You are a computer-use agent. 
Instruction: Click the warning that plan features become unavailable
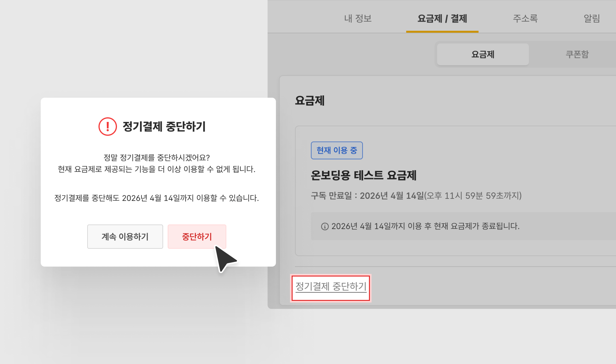click(x=157, y=169)
